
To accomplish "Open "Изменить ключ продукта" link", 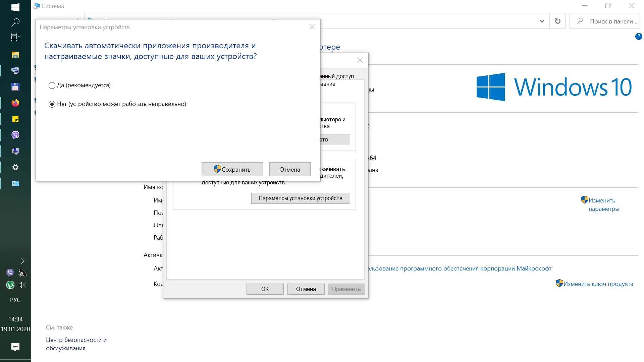I will tap(598, 284).
